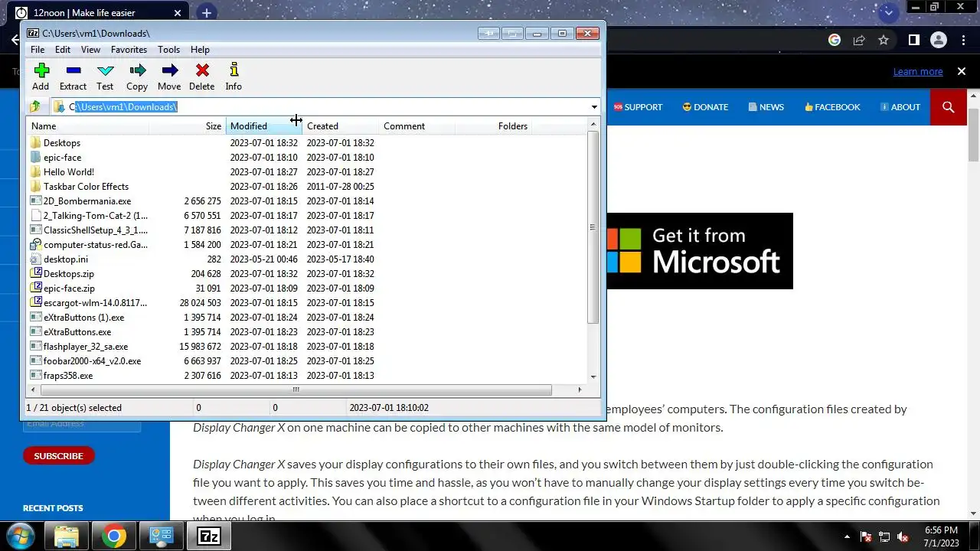Open the ABOUT nav link
This screenshot has height=551, width=980.
pos(900,107)
